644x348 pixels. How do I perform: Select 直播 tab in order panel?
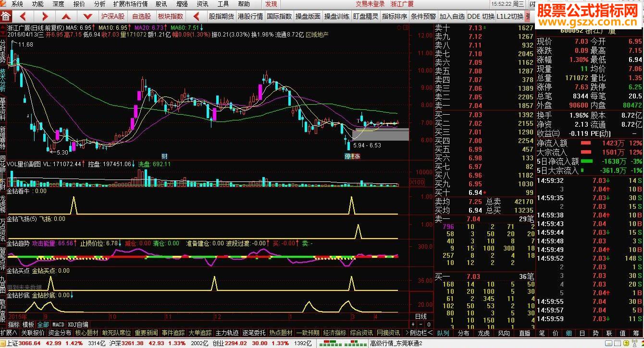point(524,333)
